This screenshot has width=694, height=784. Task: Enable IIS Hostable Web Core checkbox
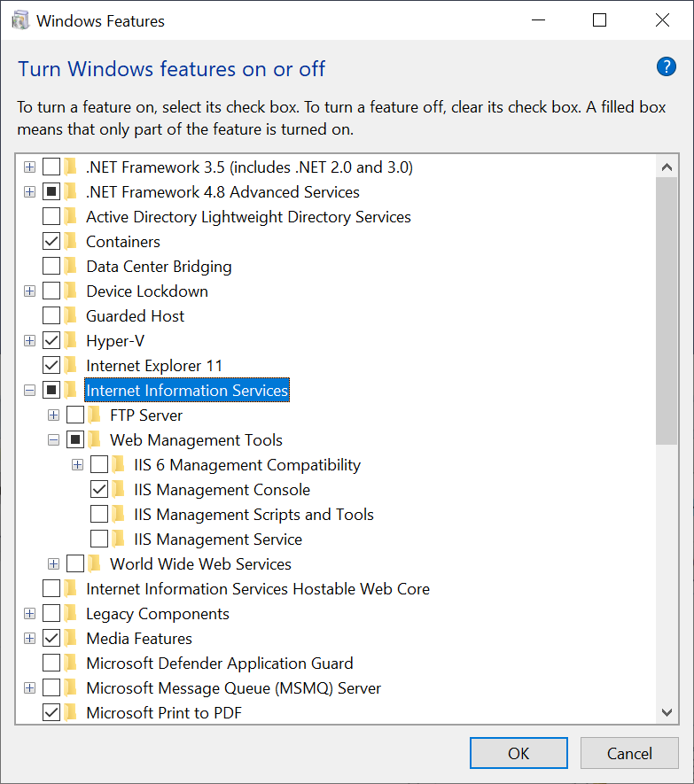pos(51,588)
